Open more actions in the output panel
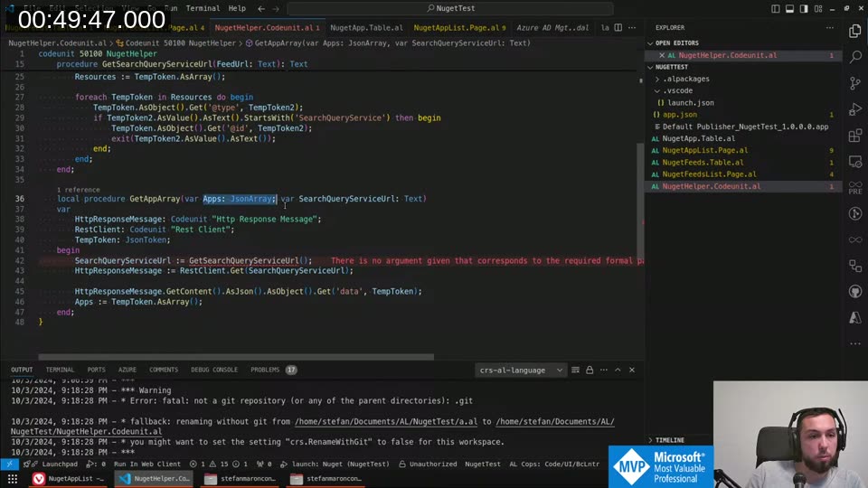868x488 pixels. 603,371
